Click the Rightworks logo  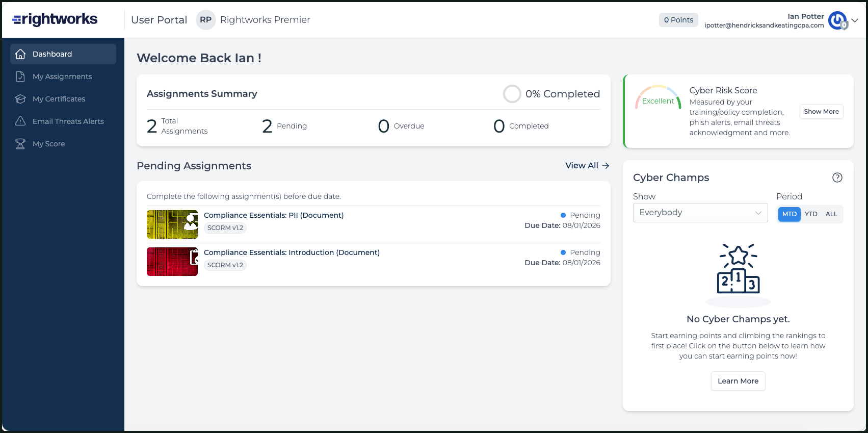(x=55, y=19)
